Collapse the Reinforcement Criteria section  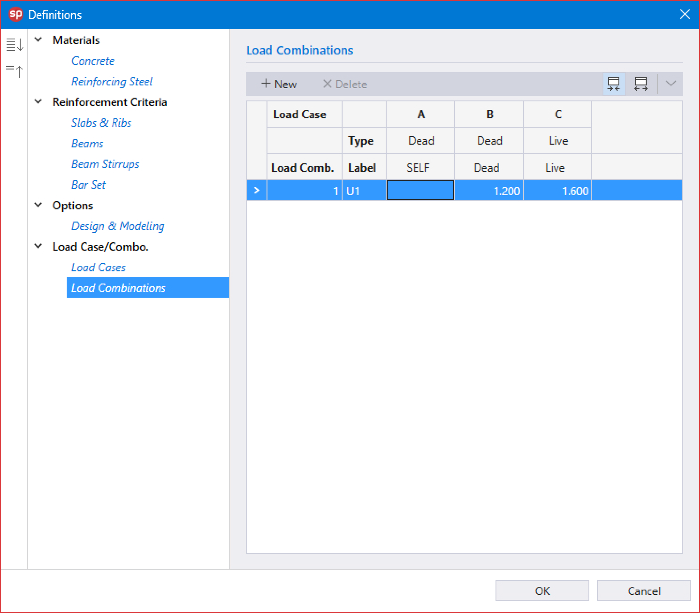click(x=39, y=102)
